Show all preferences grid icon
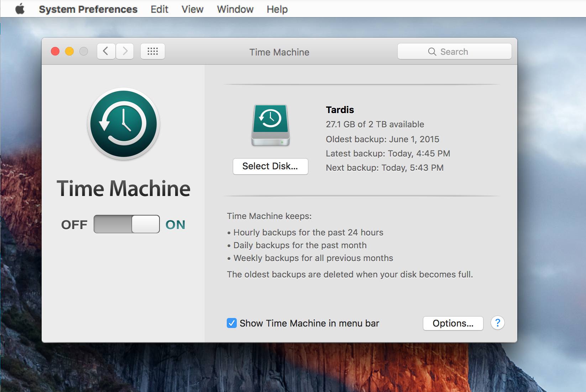This screenshot has width=586, height=392. [x=153, y=52]
